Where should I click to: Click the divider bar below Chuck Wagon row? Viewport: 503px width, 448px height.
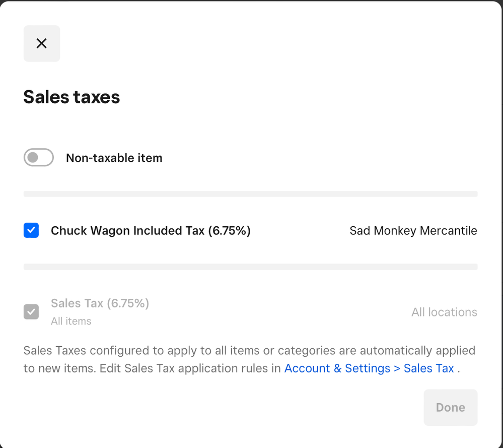[250, 267]
